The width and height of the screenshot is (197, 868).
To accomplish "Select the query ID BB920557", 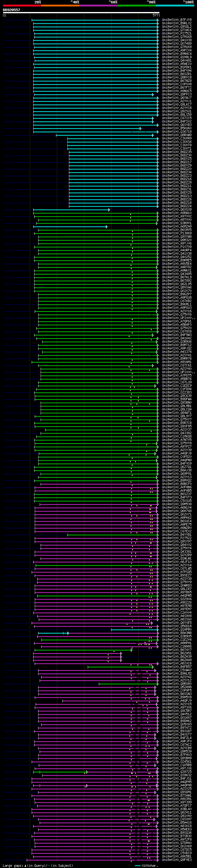I will click(12, 10).
